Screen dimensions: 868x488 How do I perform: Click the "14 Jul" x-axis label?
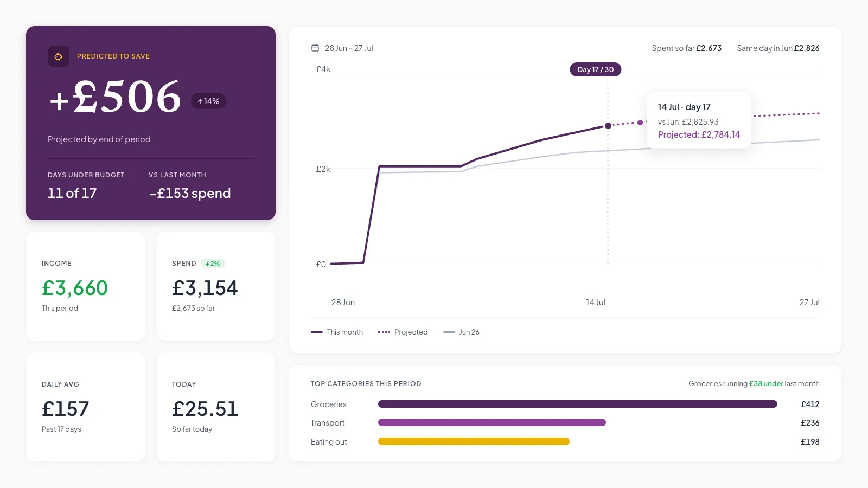click(x=596, y=303)
